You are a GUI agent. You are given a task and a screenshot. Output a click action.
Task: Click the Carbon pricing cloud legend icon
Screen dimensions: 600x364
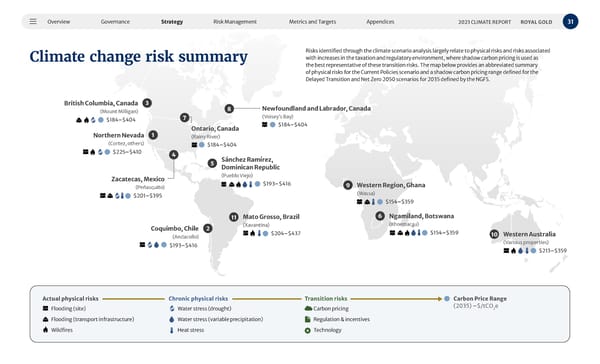(x=308, y=309)
